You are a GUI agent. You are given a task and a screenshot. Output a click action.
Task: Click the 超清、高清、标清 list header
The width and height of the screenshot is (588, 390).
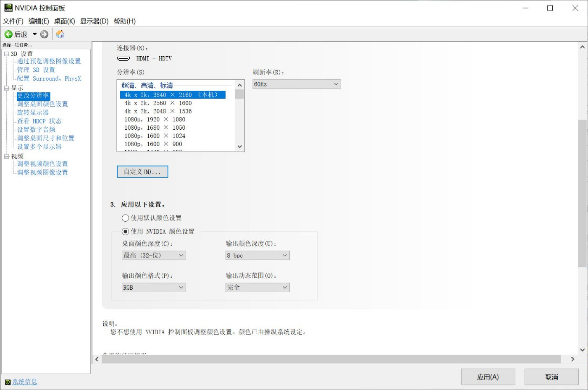tap(147, 86)
